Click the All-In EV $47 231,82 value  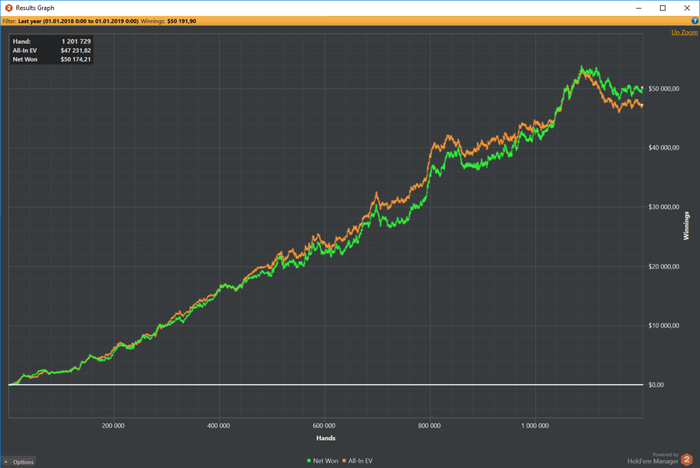click(x=76, y=50)
